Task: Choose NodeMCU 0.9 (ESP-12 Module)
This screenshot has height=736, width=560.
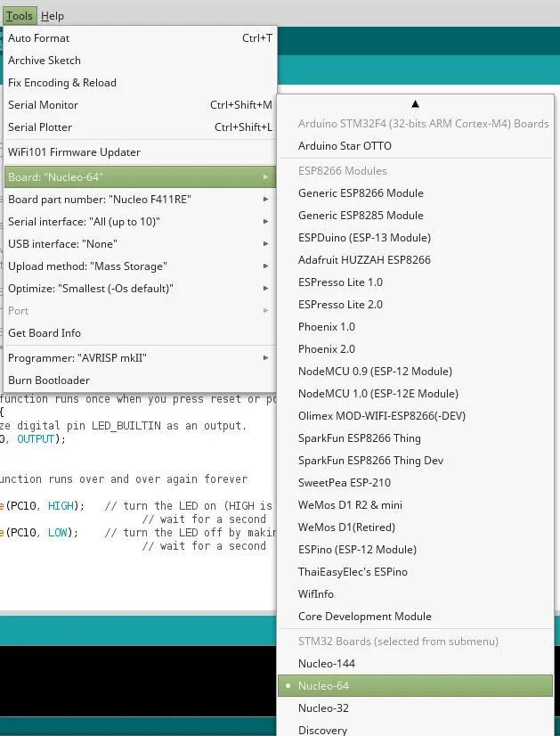Action: pos(416,372)
